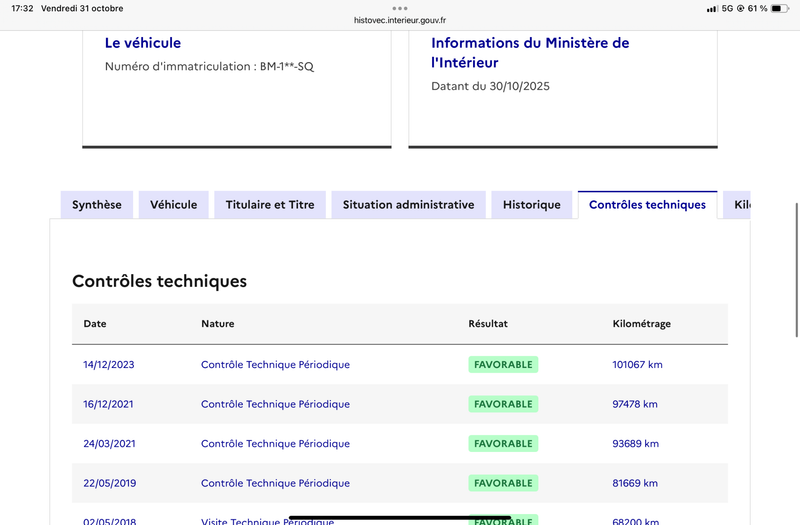This screenshot has height=525, width=800.
Task: Select the Contrôles techniques tab
Action: click(647, 205)
